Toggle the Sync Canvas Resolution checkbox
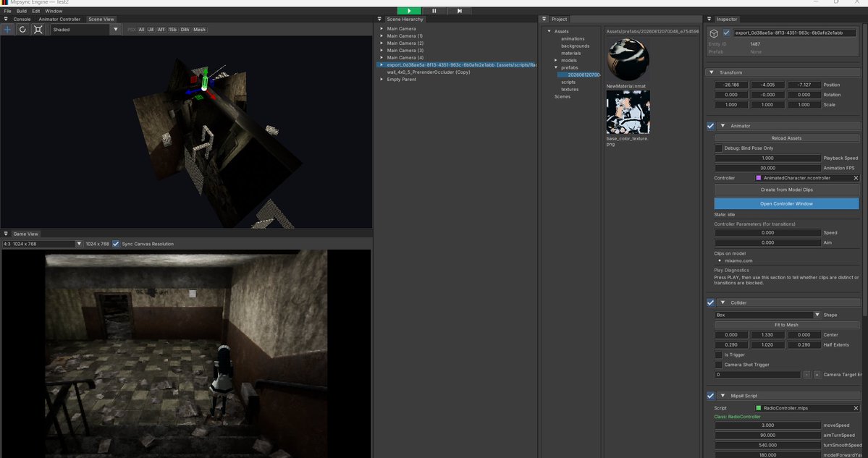This screenshot has width=868, height=458. 116,244
